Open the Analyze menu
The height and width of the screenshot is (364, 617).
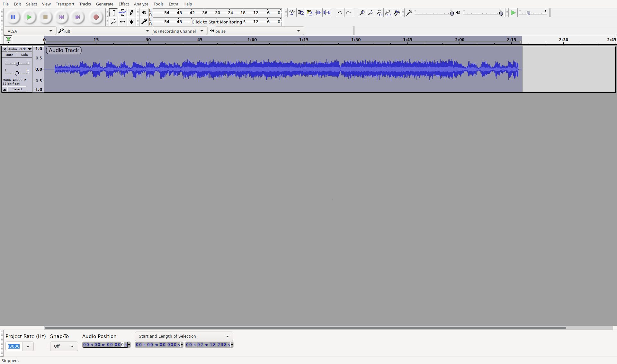point(141,4)
